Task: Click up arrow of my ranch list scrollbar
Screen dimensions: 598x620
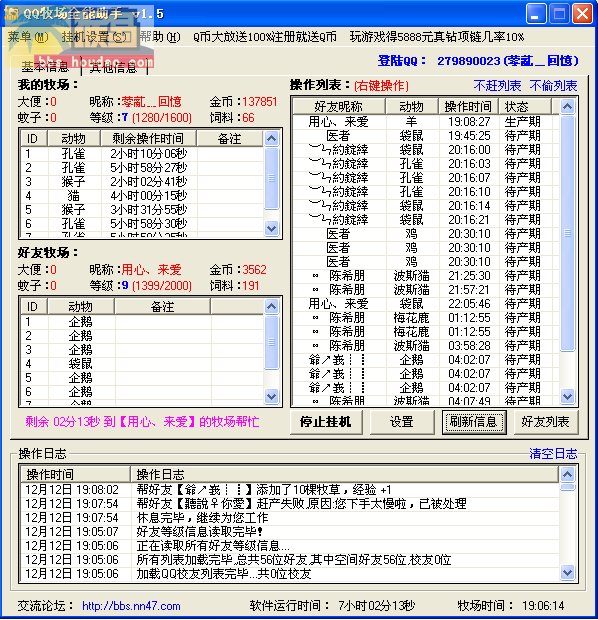Action: pyautogui.click(x=272, y=139)
